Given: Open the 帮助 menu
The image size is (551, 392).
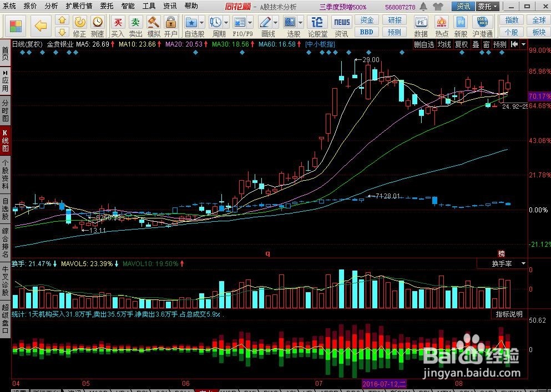Looking at the screenshot, I should pyautogui.click(x=191, y=6).
